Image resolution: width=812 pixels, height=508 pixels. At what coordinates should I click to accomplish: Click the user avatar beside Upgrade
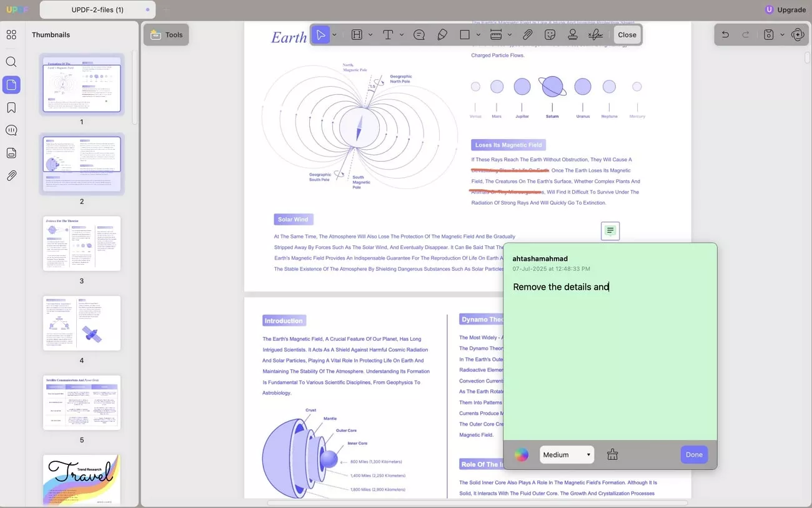coord(769,9)
